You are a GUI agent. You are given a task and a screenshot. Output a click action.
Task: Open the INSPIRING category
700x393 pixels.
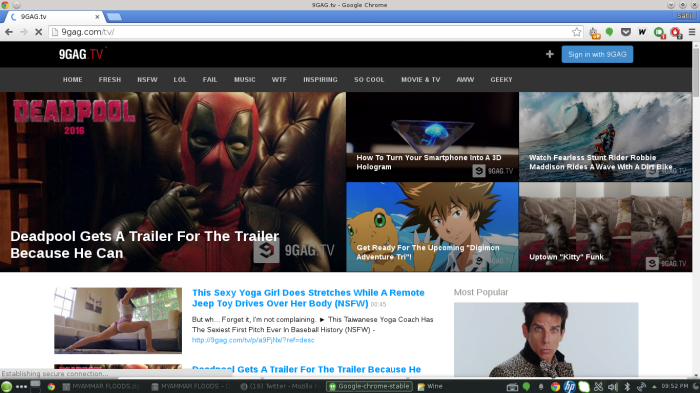tap(320, 79)
